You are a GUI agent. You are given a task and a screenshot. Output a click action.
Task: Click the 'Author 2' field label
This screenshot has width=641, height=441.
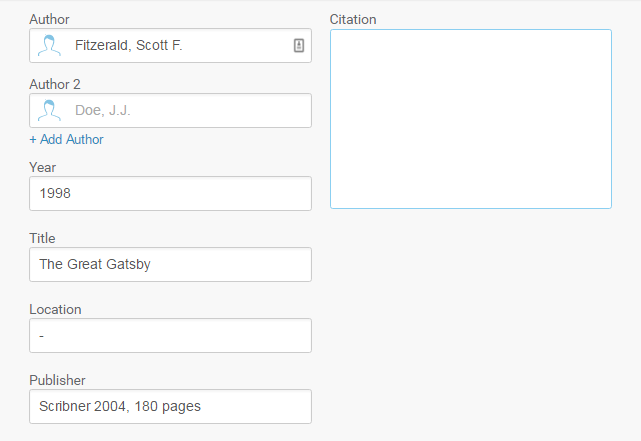point(55,84)
